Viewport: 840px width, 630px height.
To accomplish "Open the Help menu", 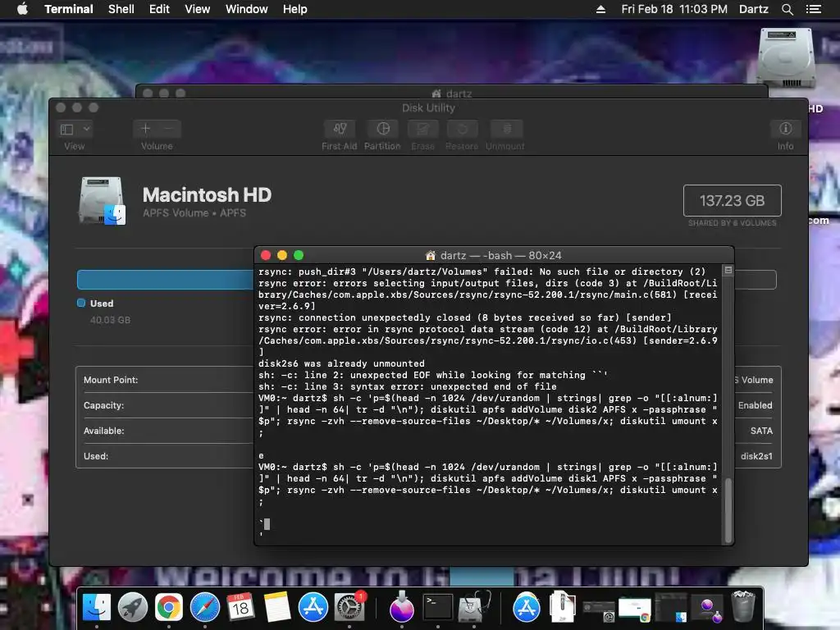I will click(x=294, y=9).
